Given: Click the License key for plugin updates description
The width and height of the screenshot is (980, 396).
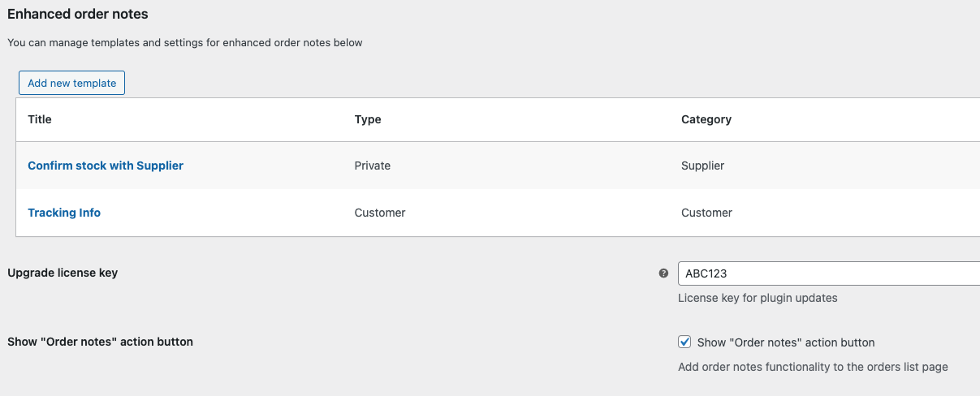Looking at the screenshot, I should [x=758, y=298].
